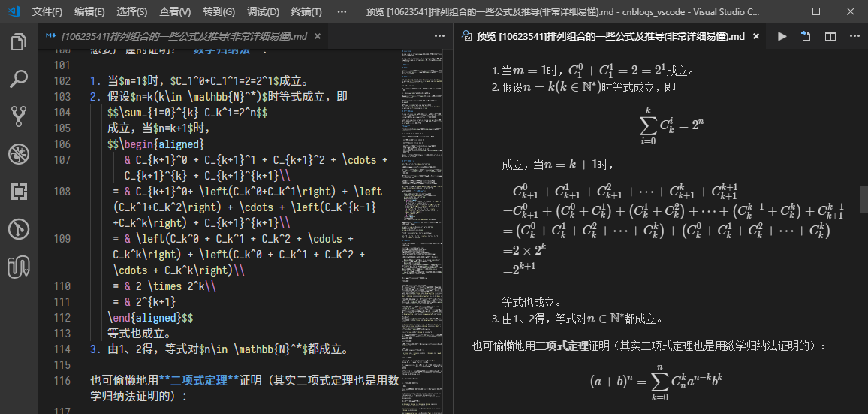
Task: Open the Debug view with crossed bug icon
Action: tap(19, 154)
